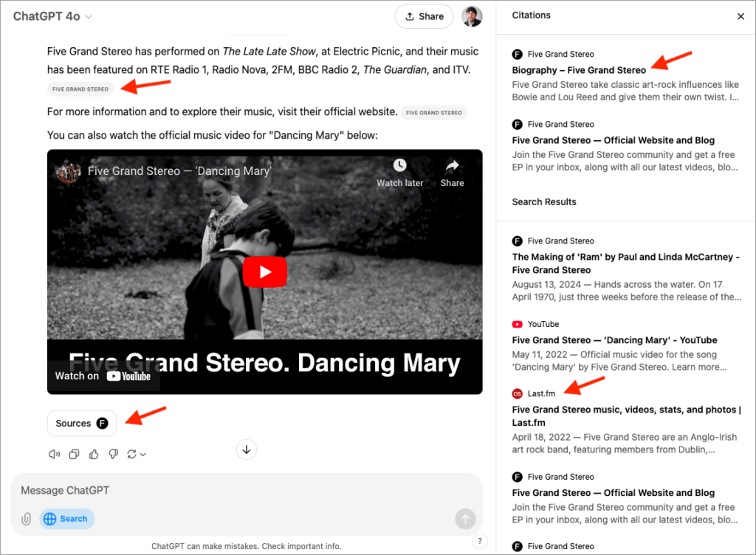
Task: Click the regenerate response icon
Action: click(x=131, y=454)
